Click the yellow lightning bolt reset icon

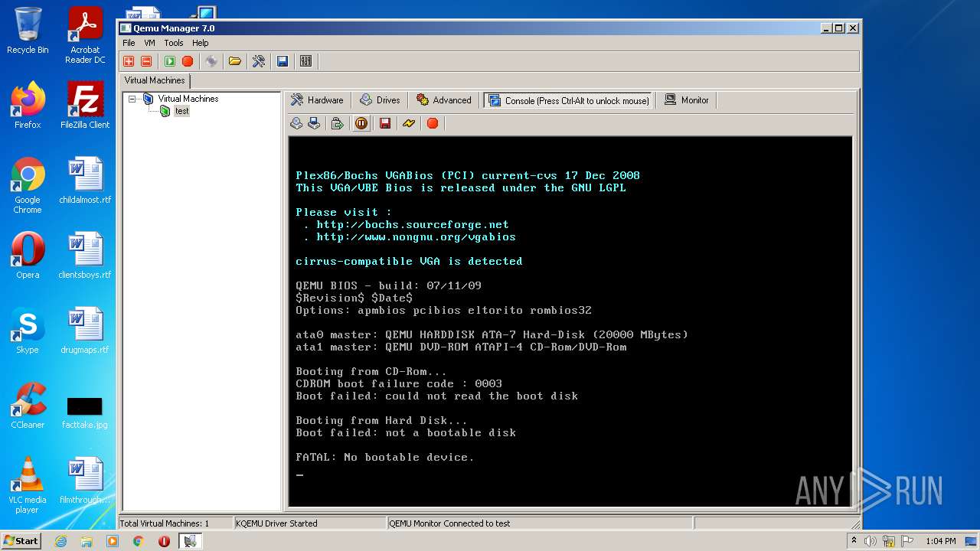click(409, 123)
